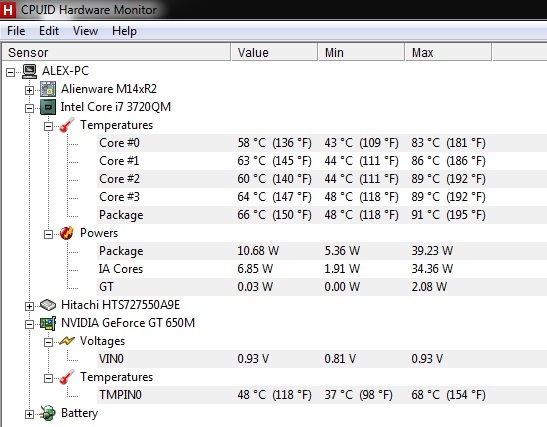Select the Core #0 temperature row
This screenshot has width=547, height=427.
click(322, 143)
